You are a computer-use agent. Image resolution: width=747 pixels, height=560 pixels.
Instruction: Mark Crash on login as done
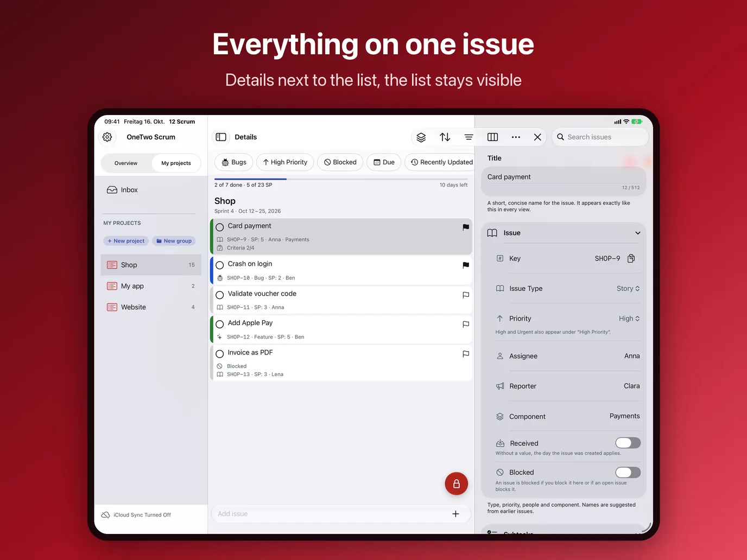220,265
